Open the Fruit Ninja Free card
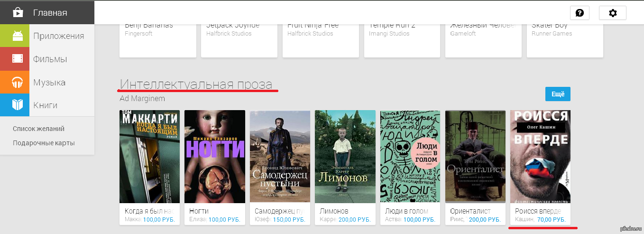The height and width of the screenshot is (234, 644). point(321,40)
